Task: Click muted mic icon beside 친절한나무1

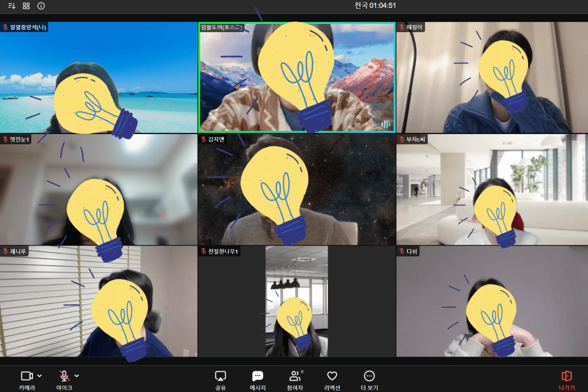Action: [204, 251]
